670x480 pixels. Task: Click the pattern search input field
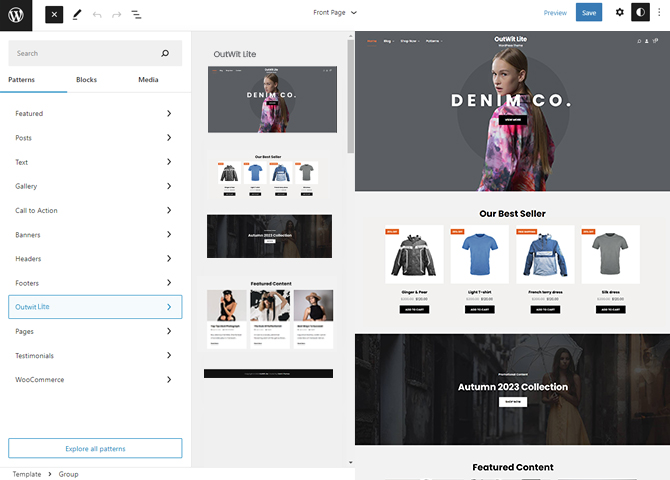85,53
